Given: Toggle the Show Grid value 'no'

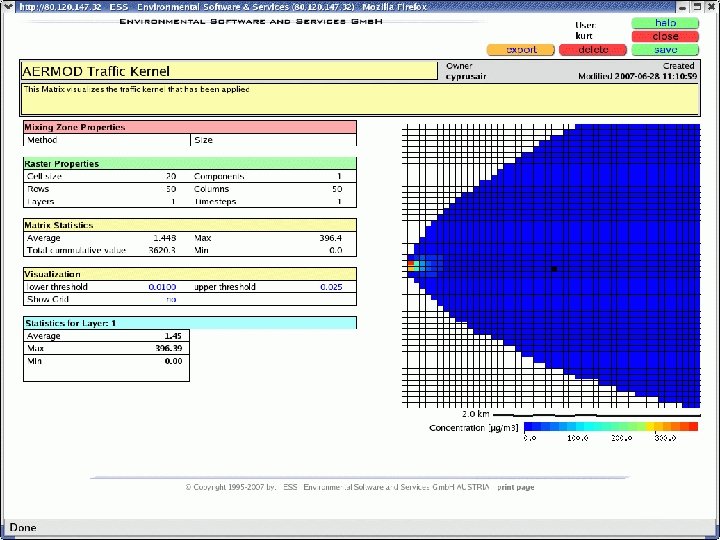Looking at the screenshot, I should (171, 299).
